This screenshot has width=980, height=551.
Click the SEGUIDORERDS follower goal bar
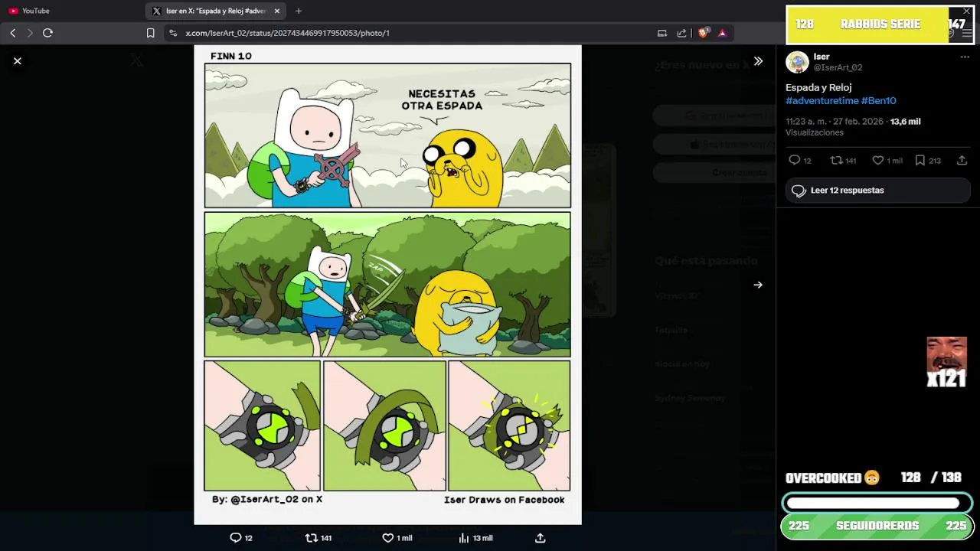click(x=877, y=526)
